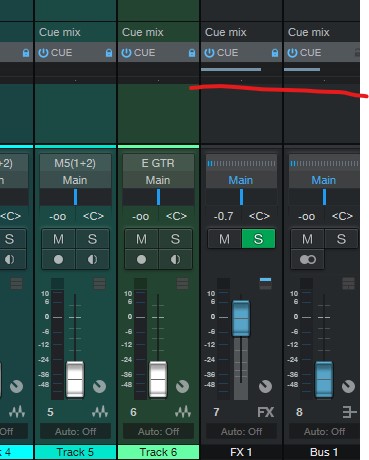
Task: Click the cue lock icon on Track 6
Action: click(x=192, y=53)
